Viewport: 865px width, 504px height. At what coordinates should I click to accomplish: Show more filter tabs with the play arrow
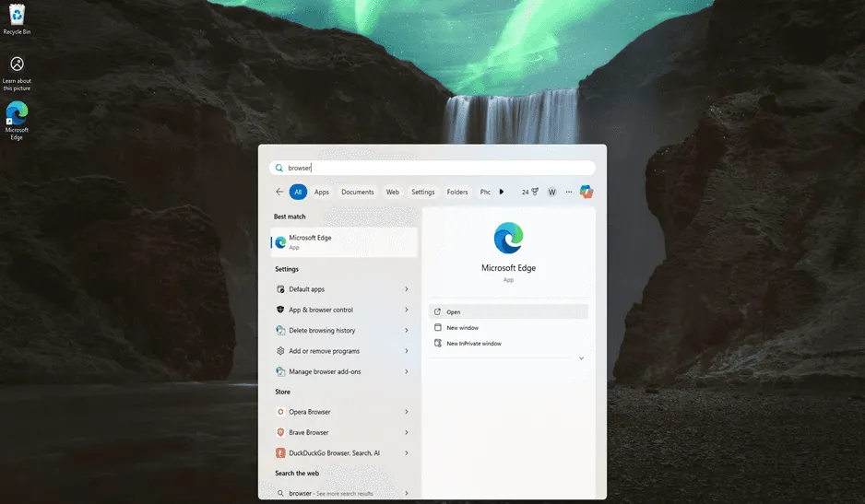click(502, 192)
